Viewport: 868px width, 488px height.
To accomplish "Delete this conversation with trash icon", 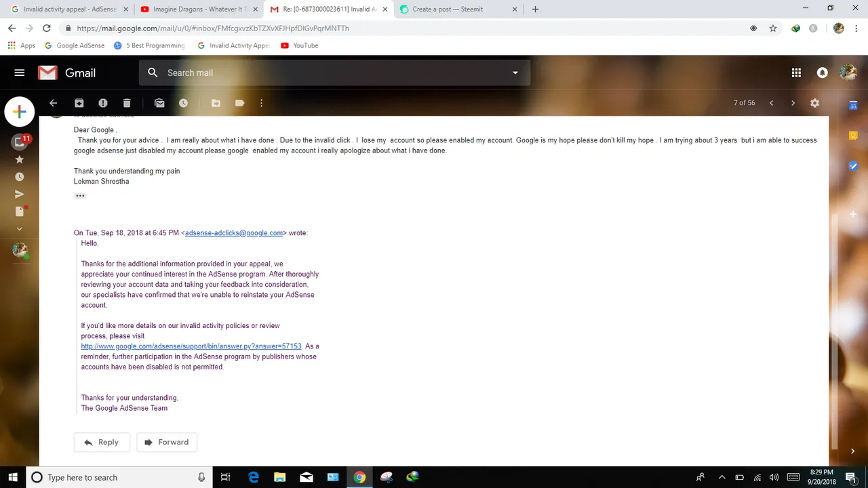I will pos(127,103).
